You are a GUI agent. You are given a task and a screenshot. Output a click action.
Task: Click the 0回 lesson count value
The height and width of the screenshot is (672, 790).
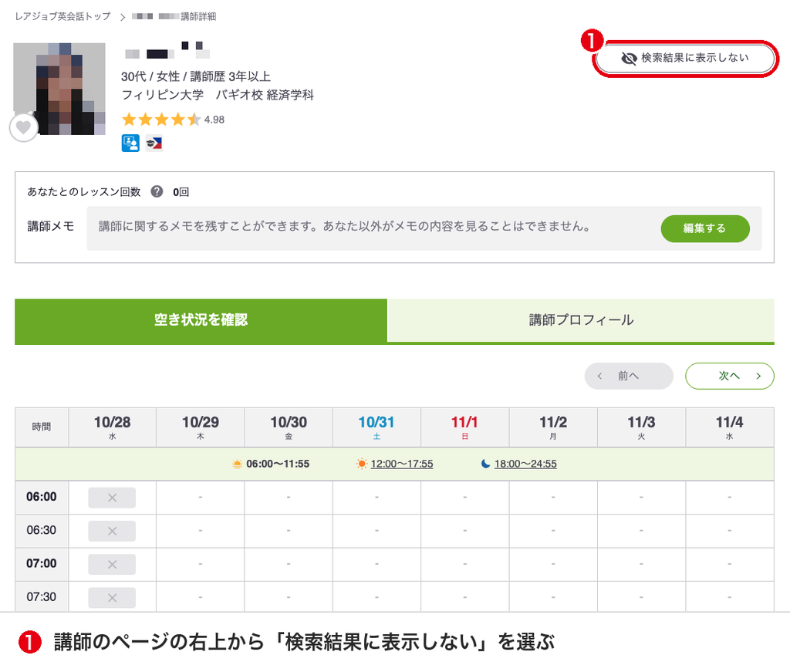181,192
